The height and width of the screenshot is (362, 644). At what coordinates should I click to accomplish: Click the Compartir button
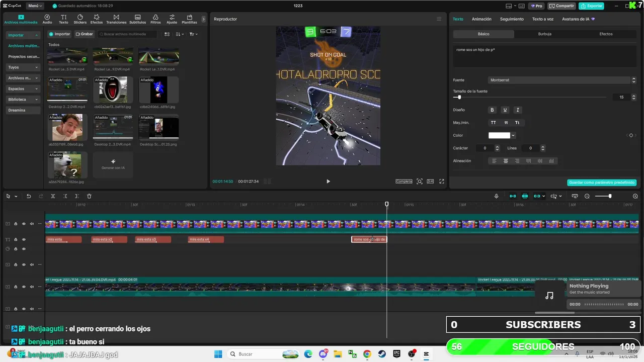(561, 6)
